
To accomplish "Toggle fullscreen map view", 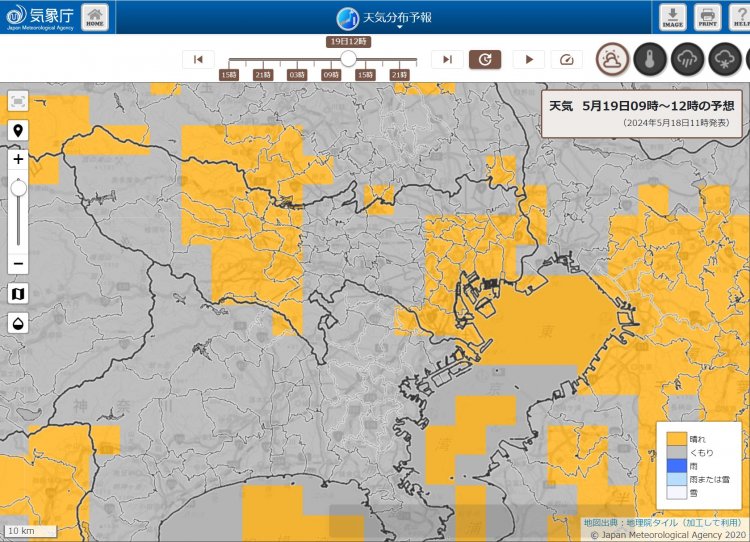I will (18, 101).
